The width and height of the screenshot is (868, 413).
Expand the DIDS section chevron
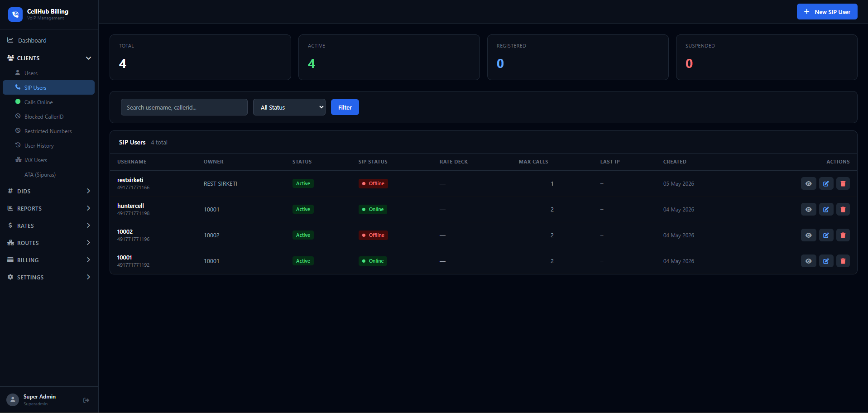89,191
